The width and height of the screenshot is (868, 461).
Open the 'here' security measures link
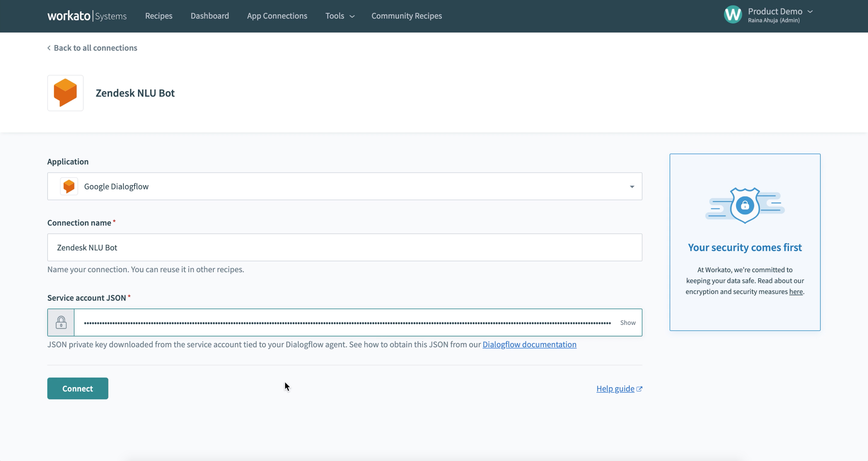tap(796, 292)
